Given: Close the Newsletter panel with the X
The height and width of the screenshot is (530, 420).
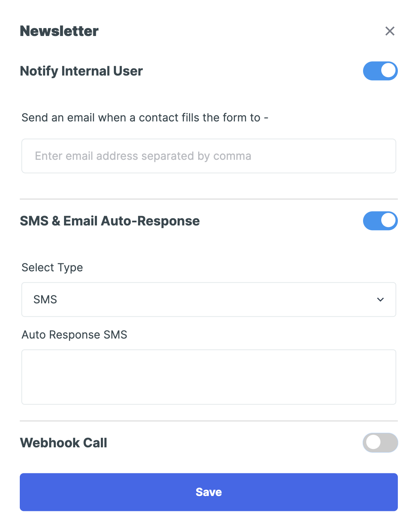Looking at the screenshot, I should pyautogui.click(x=390, y=31).
